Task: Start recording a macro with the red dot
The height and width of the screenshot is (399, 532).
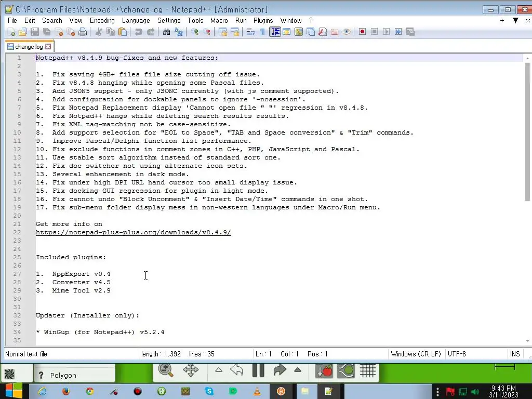Action: (362, 32)
